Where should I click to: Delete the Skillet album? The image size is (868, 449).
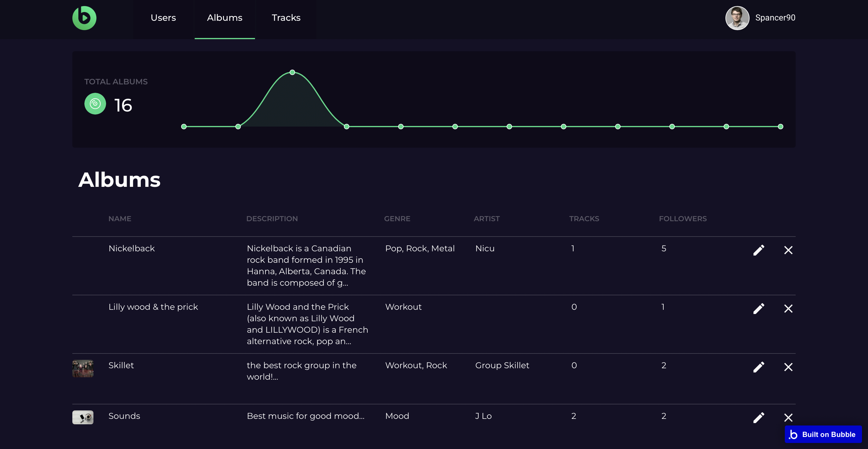coord(788,367)
